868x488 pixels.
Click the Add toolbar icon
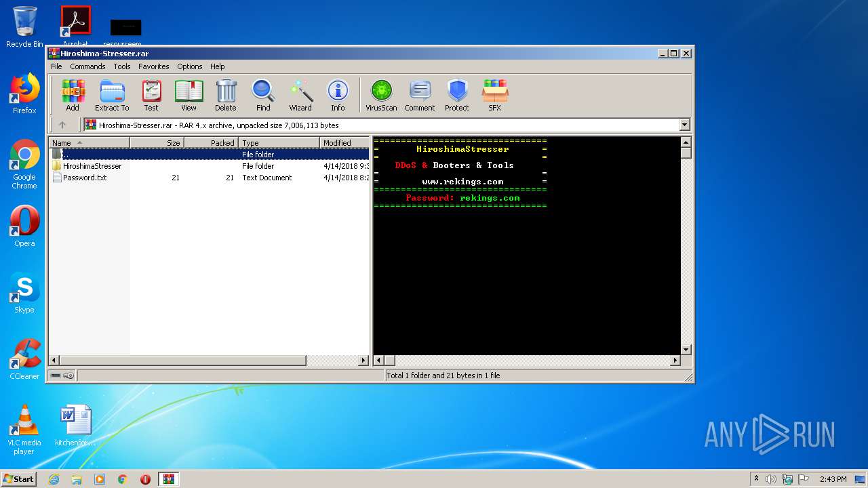point(73,95)
